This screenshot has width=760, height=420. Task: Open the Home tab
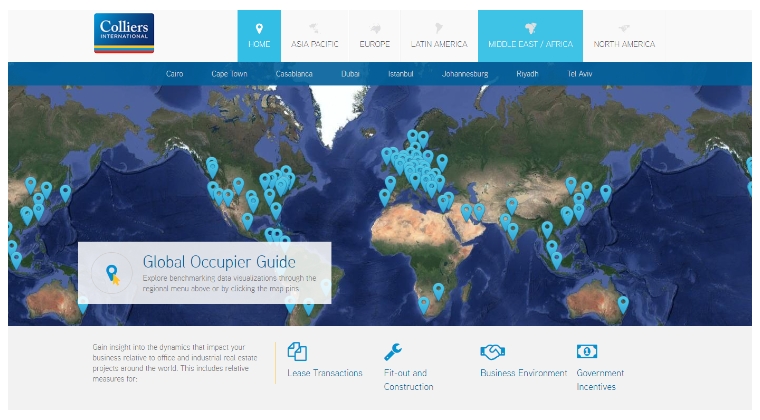[x=259, y=36]
